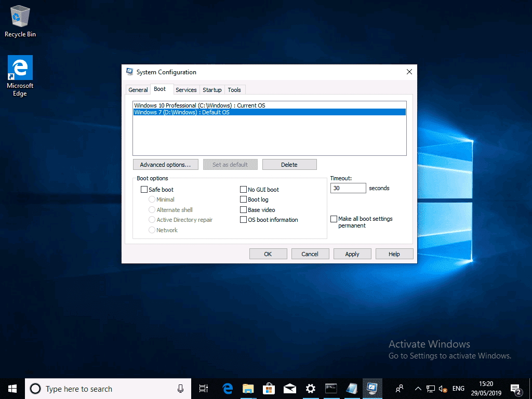Image resolution: width=532 pixels, height=399 pixels.
Task: Open the Windows Start menu
Action: pos(12,389)
